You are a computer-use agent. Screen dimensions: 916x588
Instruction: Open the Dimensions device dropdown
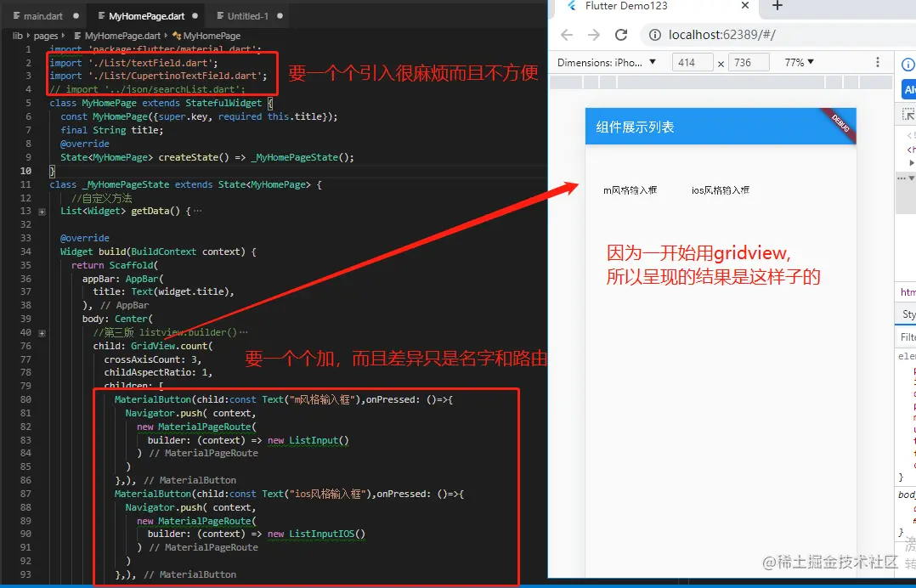607,63
